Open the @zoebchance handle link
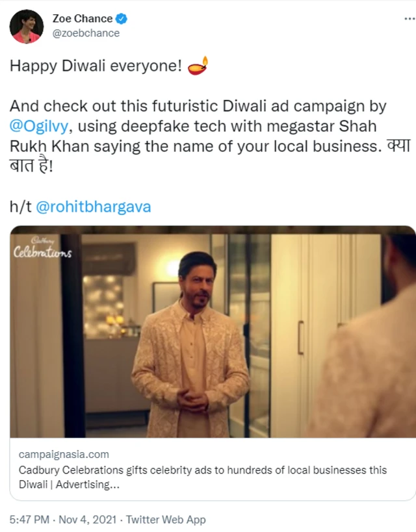Screen dimensions: 416x532 [86, 33]
